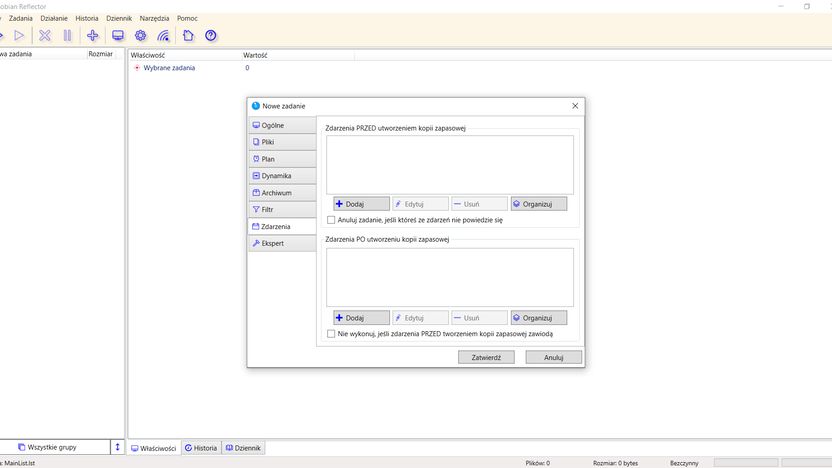832x468 pixels.
Task: Click the post-backup events list box
Action: 450,278
